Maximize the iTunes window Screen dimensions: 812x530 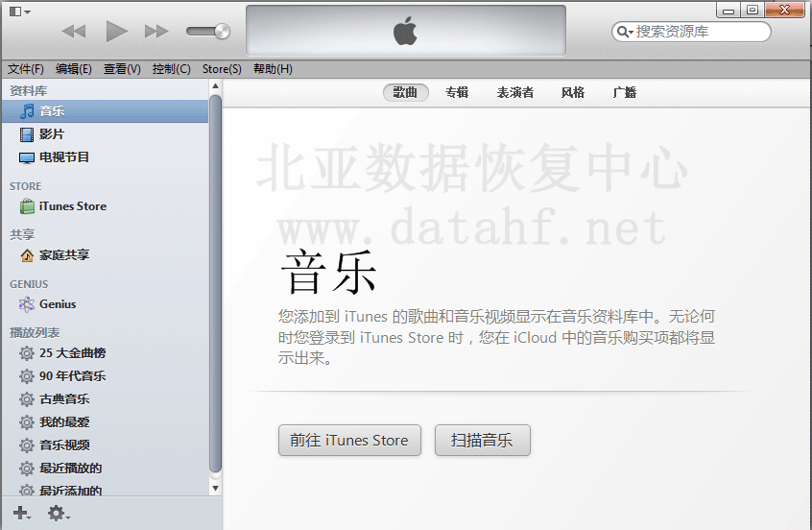(752, 11)
